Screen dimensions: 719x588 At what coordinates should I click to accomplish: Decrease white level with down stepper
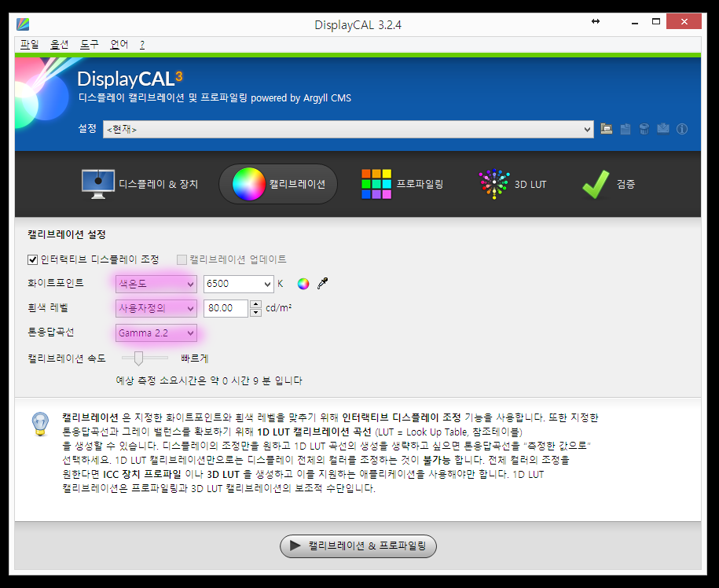tap(256, 313)
